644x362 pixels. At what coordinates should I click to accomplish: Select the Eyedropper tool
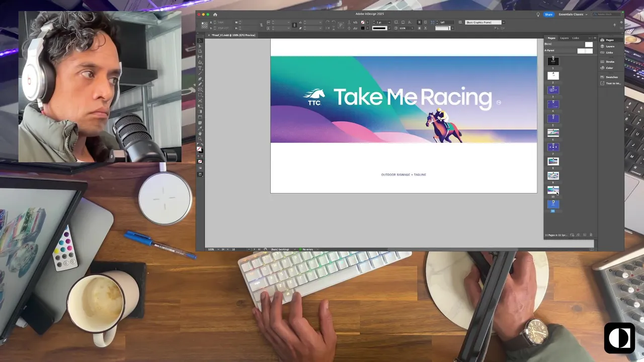click(x=199, y=128)
